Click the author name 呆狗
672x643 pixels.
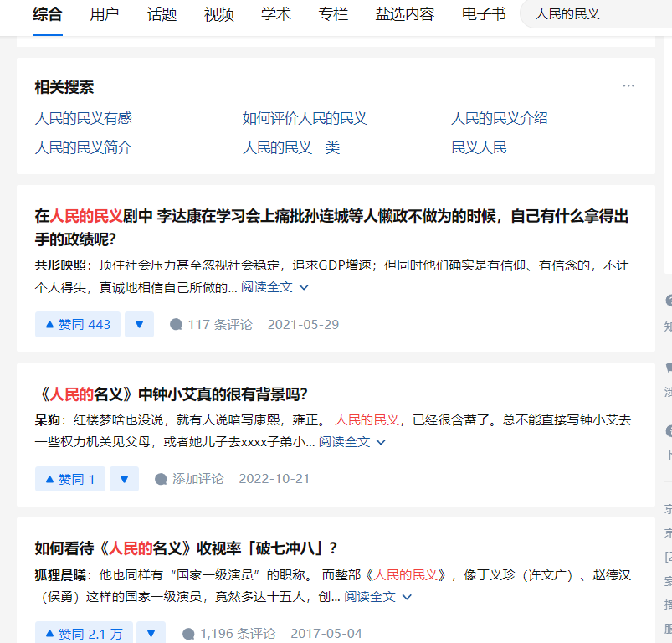[48, 420]
